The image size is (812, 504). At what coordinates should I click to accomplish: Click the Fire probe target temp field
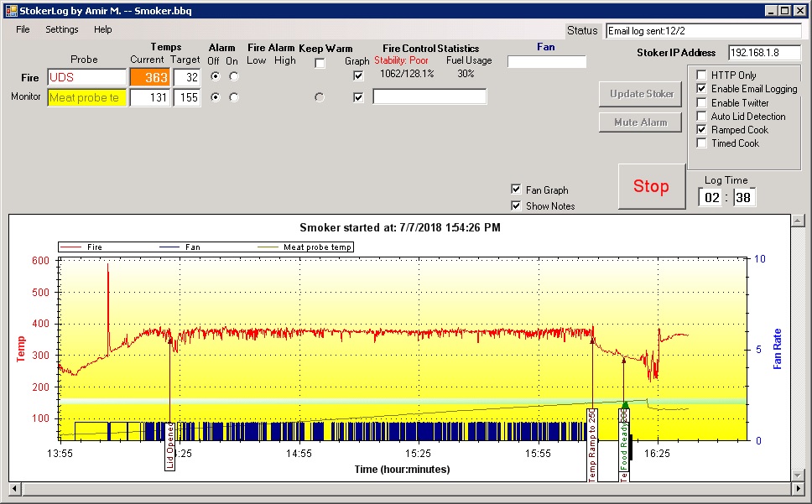click(186, 77)
